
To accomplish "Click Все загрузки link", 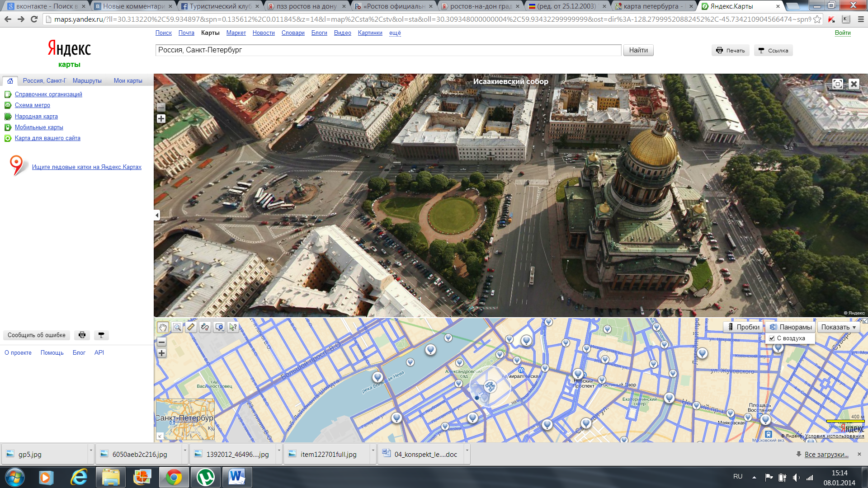I will click(x=826, y=455).
